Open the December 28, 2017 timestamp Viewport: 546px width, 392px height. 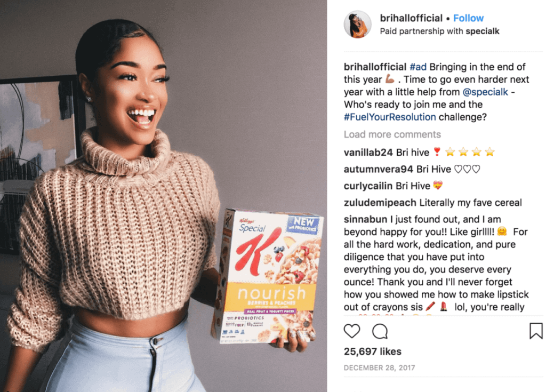379,367
